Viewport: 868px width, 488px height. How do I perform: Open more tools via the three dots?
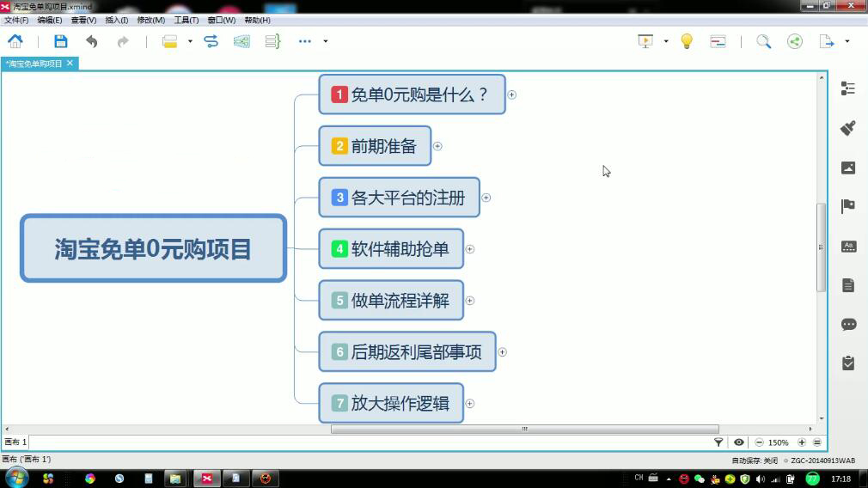[x=305, y=41]
